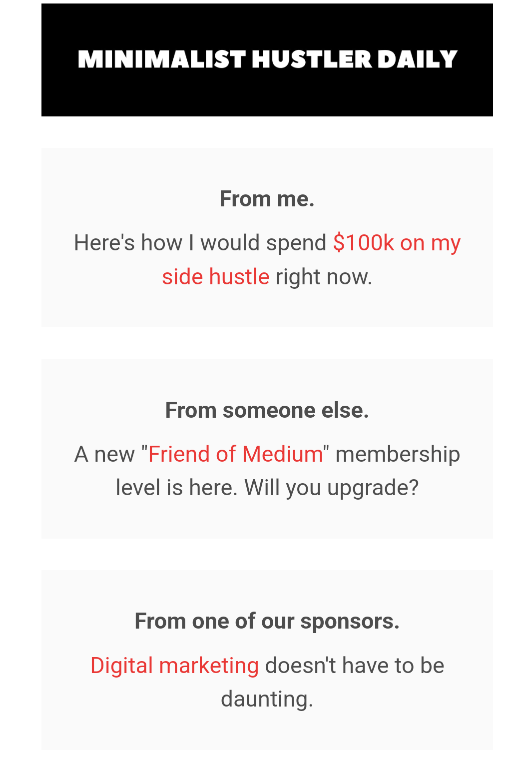Select the "From someone else." heading
Image resolution: width=532 pixels, height=767 pixels.
(267, 410)
